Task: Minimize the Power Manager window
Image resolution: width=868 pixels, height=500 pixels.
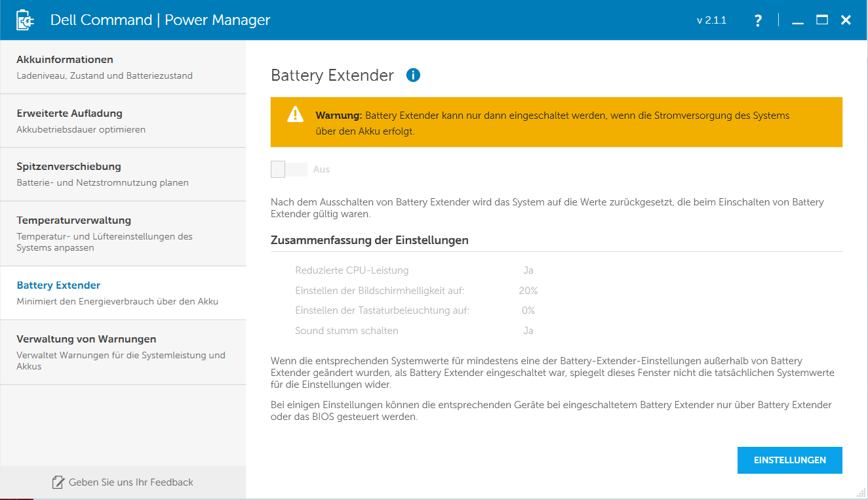Action: (798, 21)
